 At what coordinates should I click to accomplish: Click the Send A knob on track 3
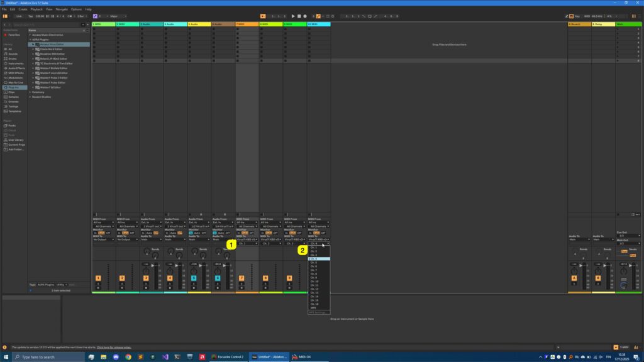pos(147,251)
